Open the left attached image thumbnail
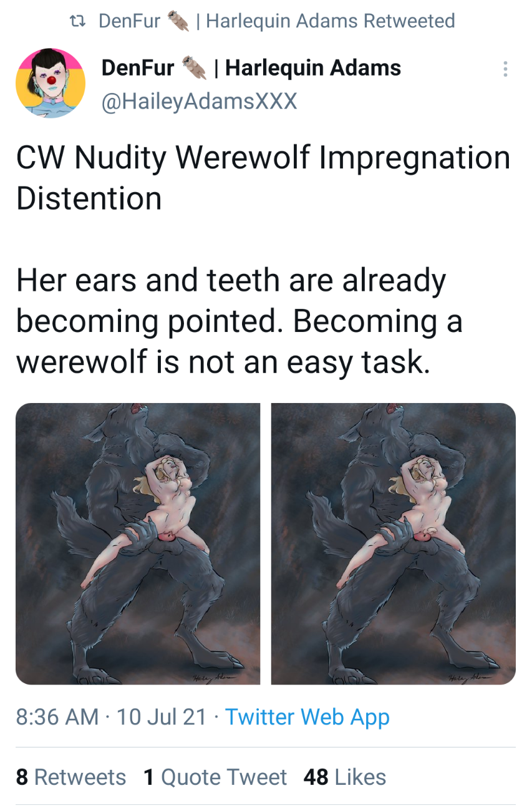Viewport: 532px width, 808px height. point(138,543)
